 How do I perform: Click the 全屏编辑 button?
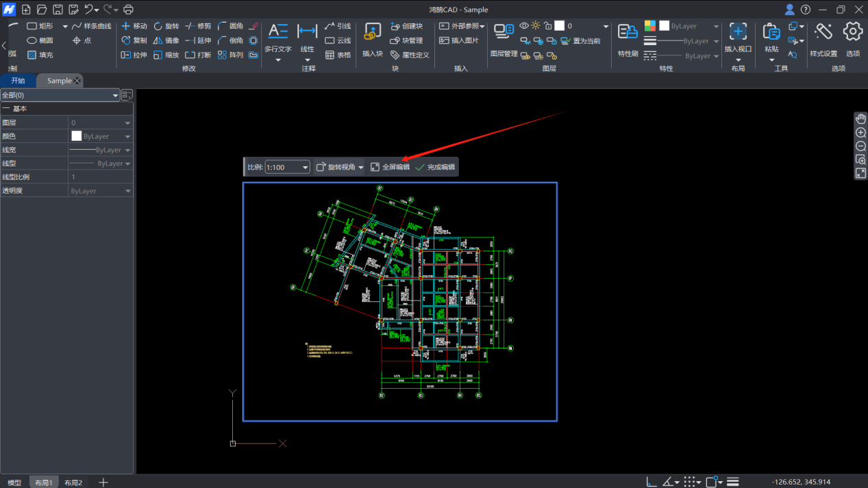coord(390,167)
